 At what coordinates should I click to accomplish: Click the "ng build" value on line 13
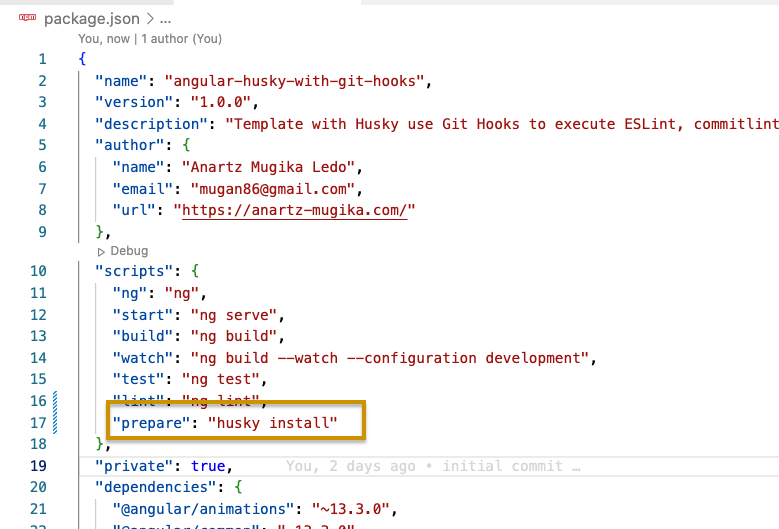(x=234, y=336)
